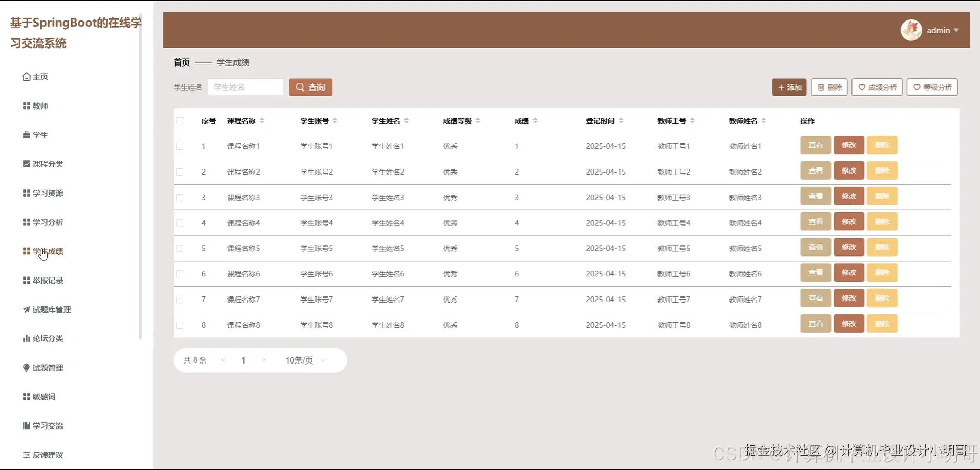Click the grid icon beside 学习资源
980x470 pixels.
tap(26, 193)
